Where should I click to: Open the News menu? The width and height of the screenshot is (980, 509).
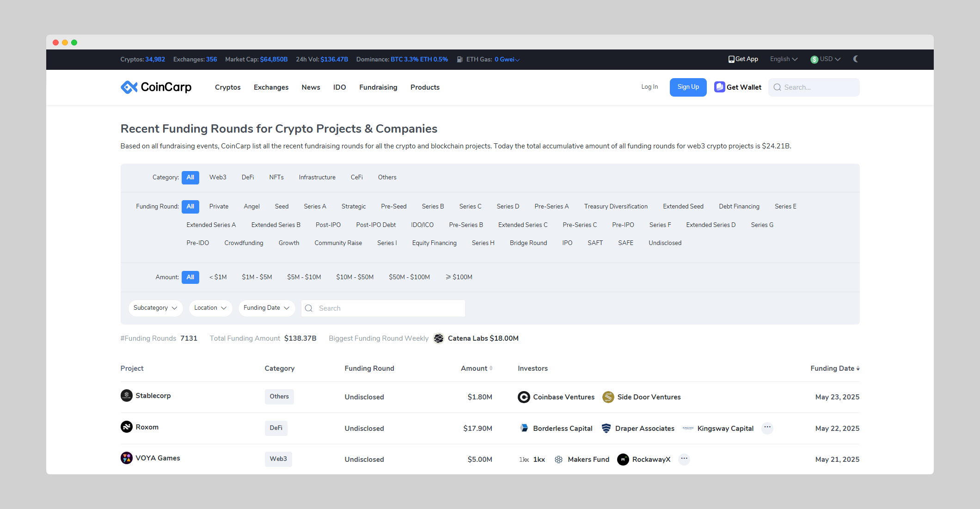(x=311, y=87)
